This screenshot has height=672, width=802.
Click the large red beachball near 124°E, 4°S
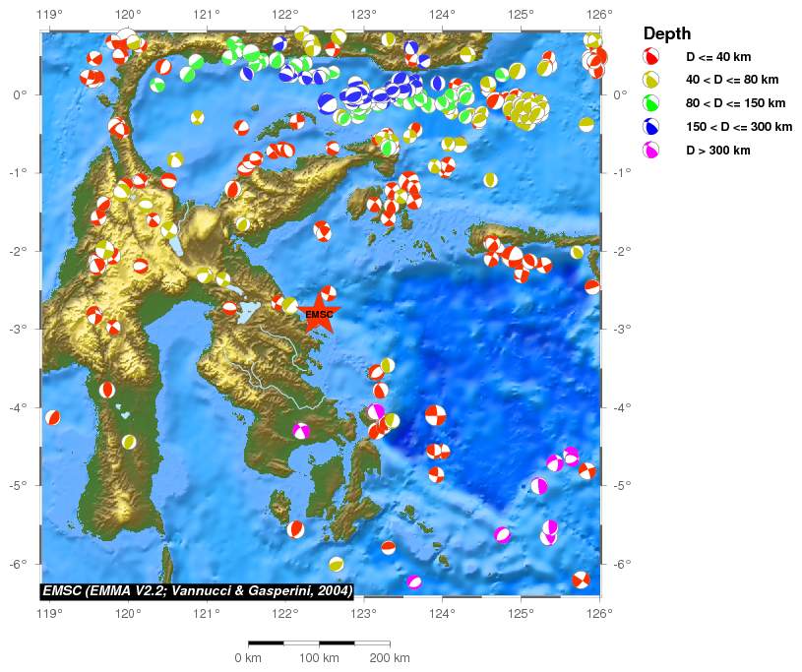tap(436, 415)
